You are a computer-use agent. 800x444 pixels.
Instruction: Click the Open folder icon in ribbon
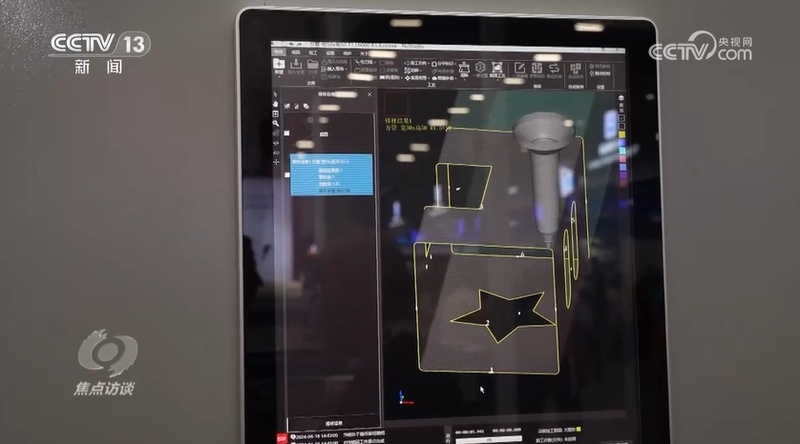pyautogui.click(x=313, y=63)
